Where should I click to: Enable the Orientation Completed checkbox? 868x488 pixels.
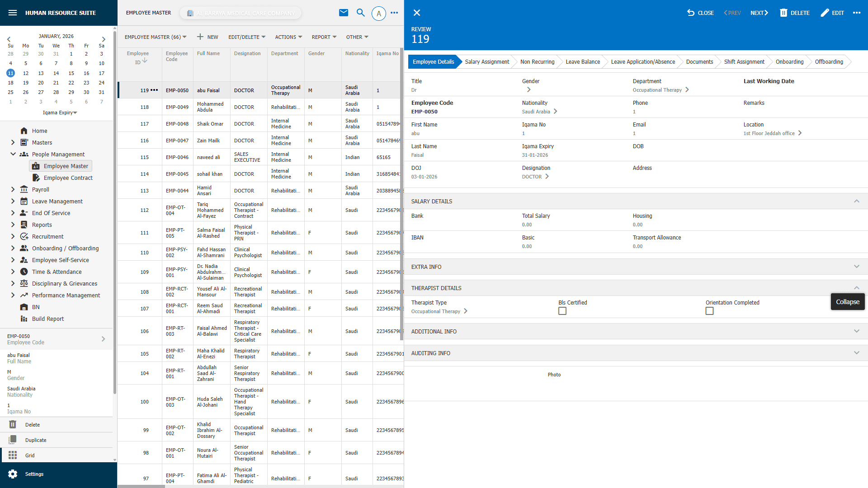point(709,311)
